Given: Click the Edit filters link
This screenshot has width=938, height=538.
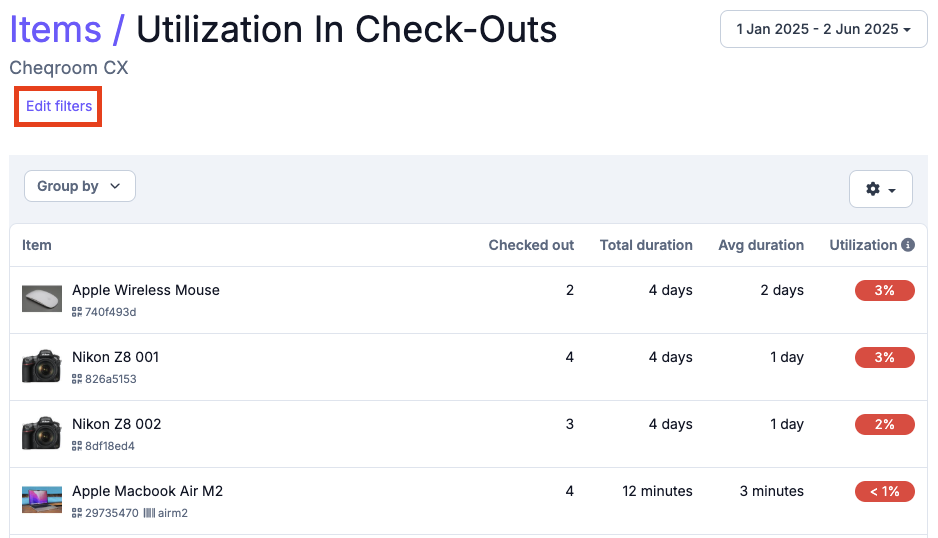Looking at the screenshot, I should (x=59, y=106).
